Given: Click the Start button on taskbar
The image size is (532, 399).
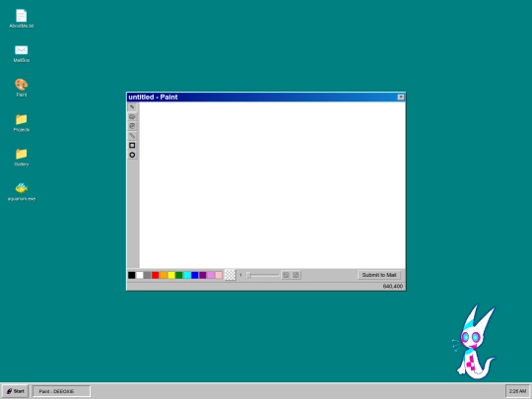Looking at the screenshot, I should point(15,391).
